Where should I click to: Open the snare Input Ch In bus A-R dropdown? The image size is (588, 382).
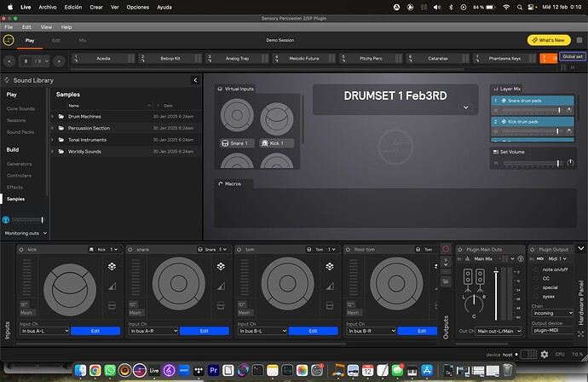point(153,331)
